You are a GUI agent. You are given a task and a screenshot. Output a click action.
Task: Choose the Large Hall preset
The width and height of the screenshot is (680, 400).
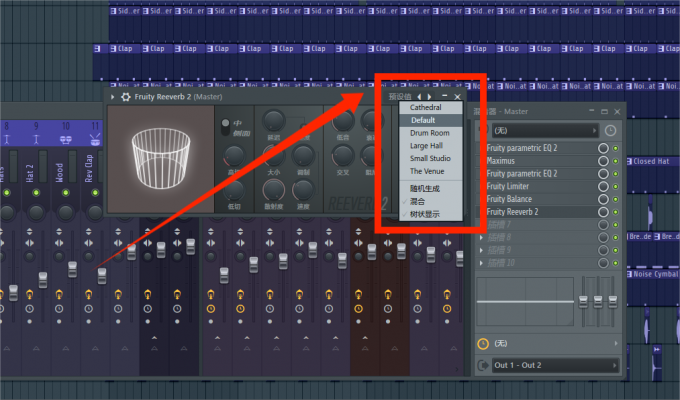[431, 146]
